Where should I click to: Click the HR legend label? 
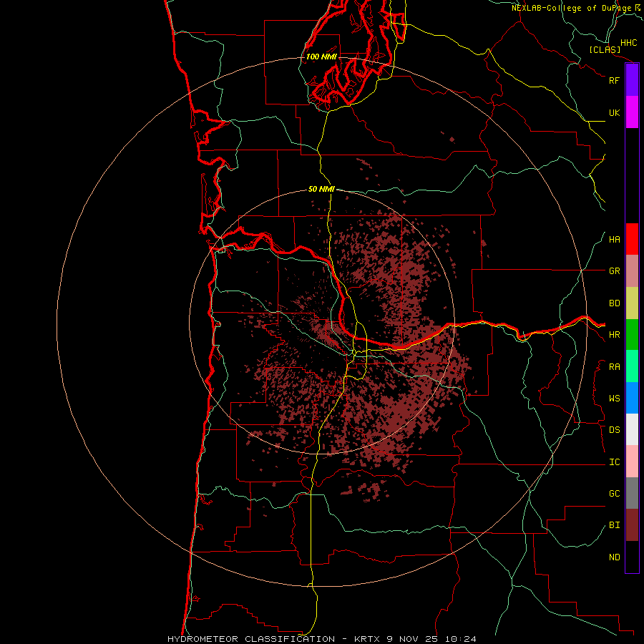point(614,335)
